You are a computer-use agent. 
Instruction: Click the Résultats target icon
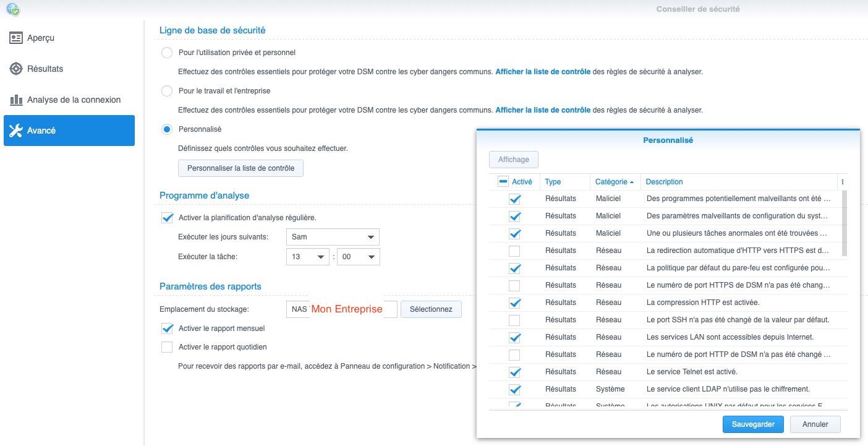(x=16, y=69)
